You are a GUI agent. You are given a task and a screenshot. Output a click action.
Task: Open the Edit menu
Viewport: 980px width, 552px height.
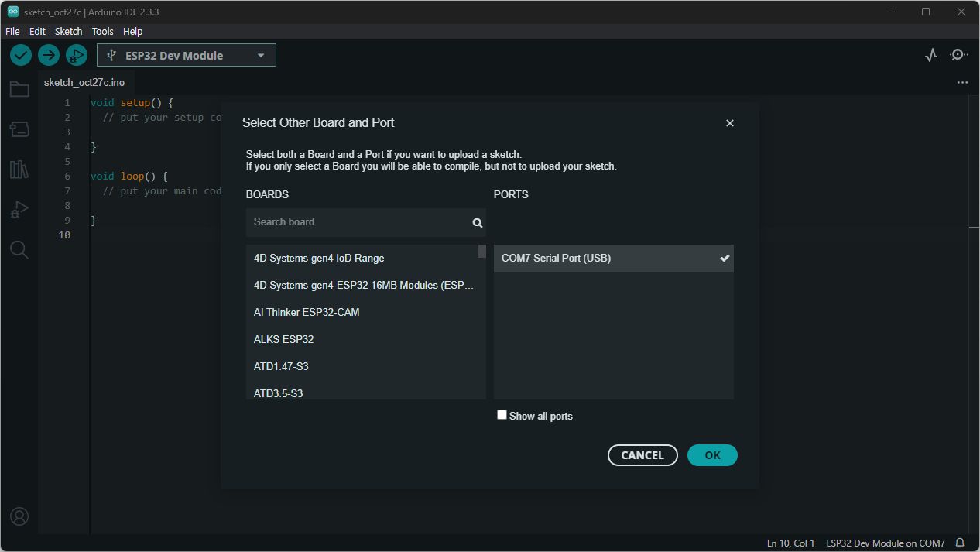(x=37, y=32)
